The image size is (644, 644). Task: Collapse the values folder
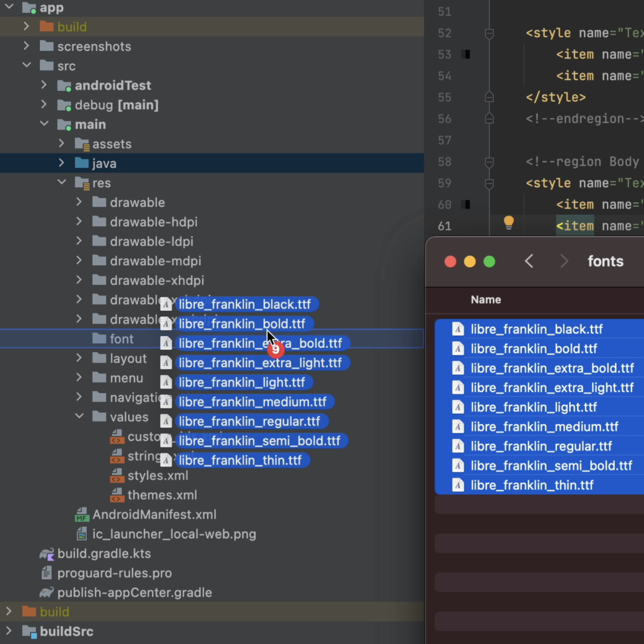click(x=79, y=416)
